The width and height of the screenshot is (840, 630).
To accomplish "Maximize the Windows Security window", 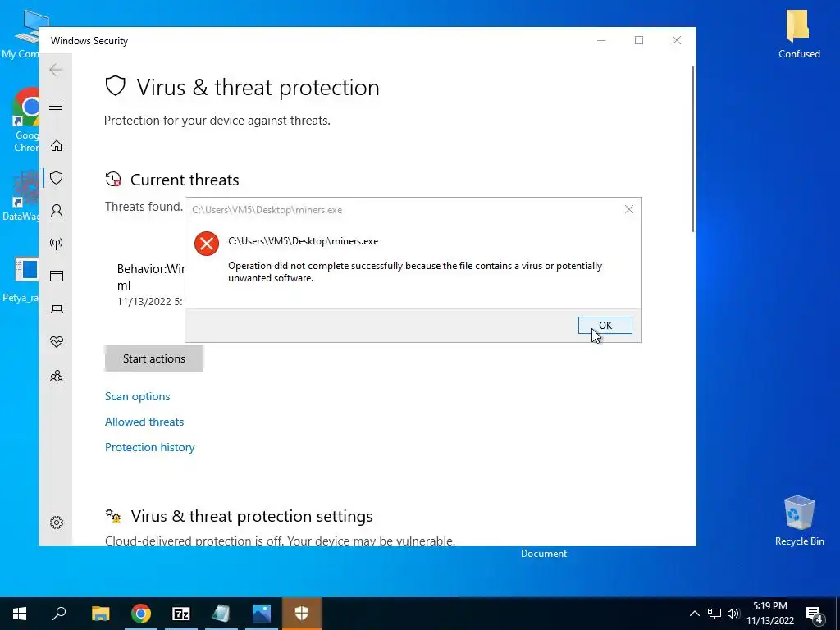I will (638, 40).
